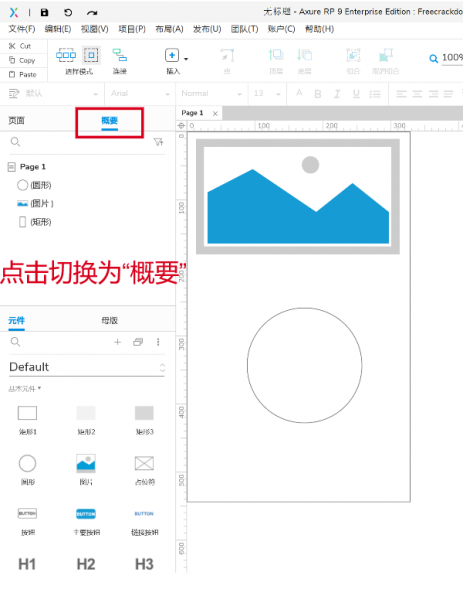Switch to the 母版 tab
Screen dimensions: 463x600
tap(109, 321)
